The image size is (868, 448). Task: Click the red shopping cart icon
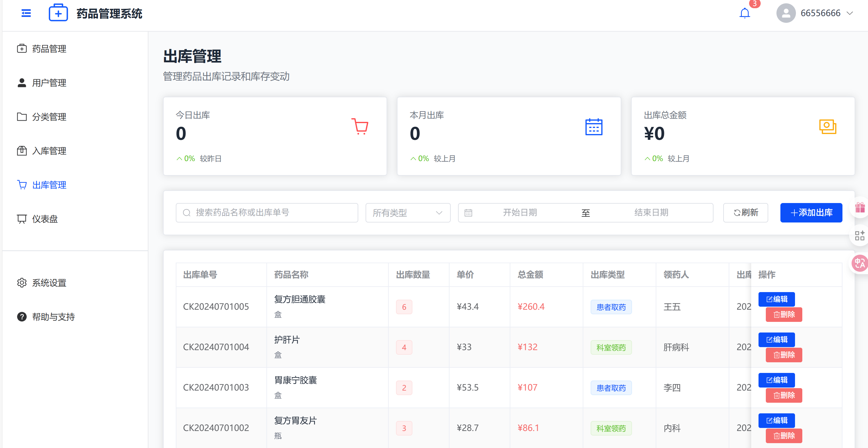(x=359, y=126)
